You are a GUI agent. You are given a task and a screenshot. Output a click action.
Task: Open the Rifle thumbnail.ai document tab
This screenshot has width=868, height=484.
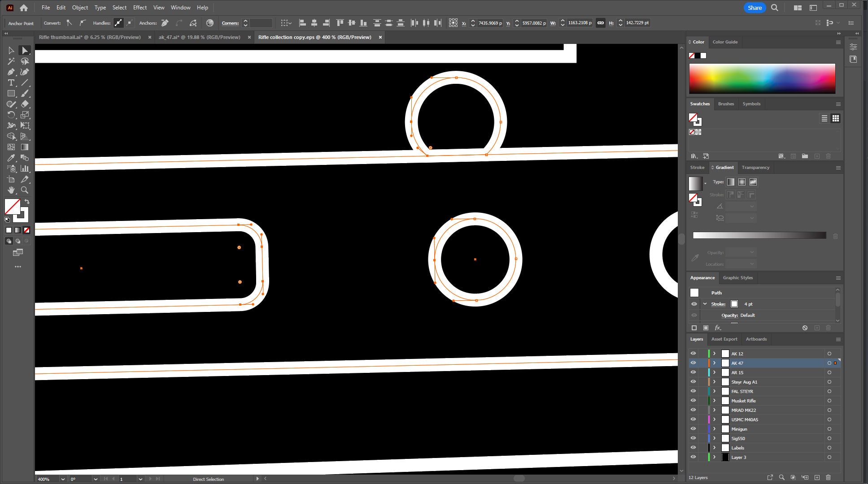[x=90, y=37]
